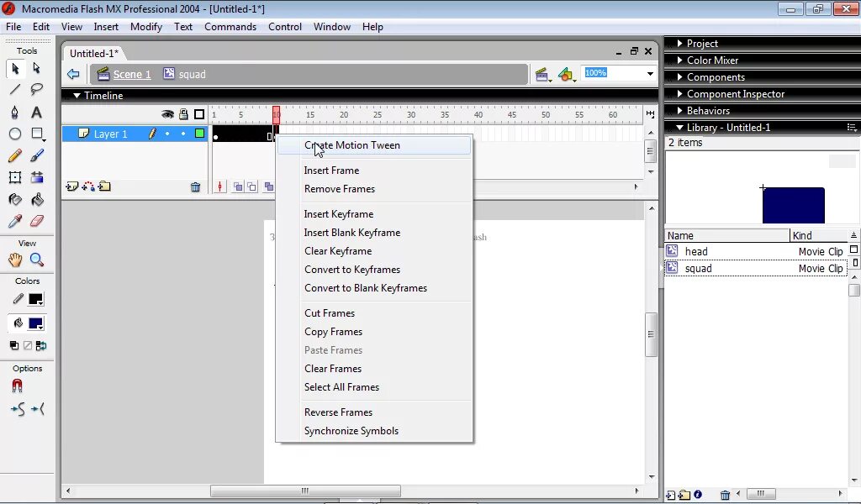The image size is (861, 504).
Task: Open the fill color swatch
Action: click(35, 323)
